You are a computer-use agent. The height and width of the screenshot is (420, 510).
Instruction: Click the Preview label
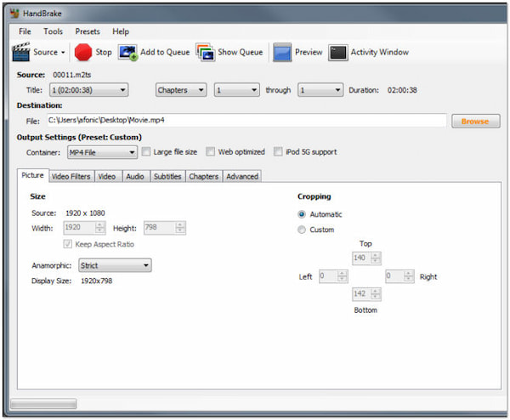click(x=309, y=52)
